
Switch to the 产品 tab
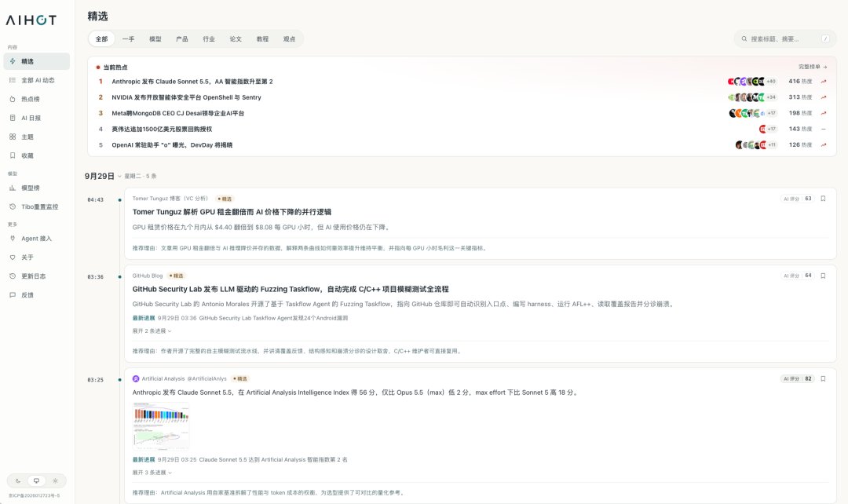[x=182, y=39]
